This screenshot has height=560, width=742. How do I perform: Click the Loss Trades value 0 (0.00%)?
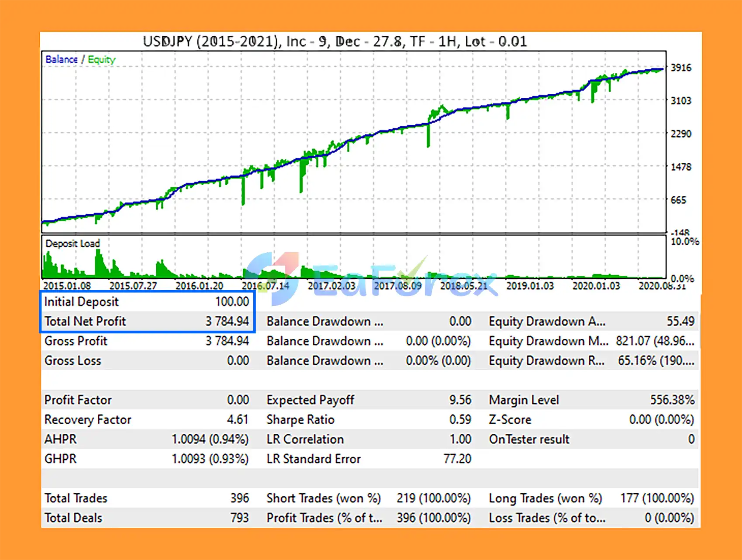pyautogui.click(x=670, y=518)
